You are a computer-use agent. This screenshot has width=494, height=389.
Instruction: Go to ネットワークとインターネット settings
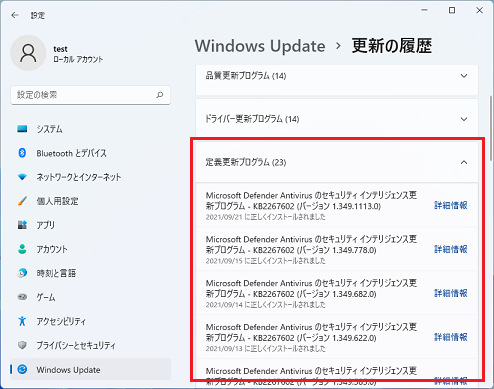coord(90,177)
